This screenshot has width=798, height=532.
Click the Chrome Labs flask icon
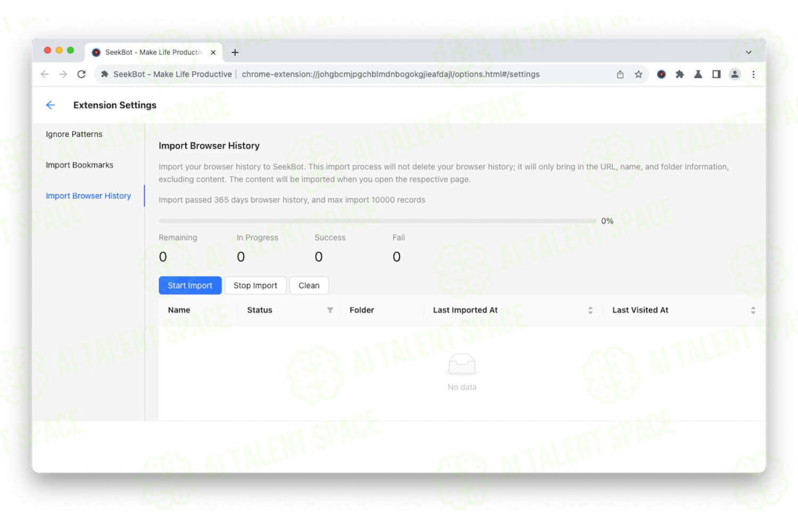(x=698, y=74)
